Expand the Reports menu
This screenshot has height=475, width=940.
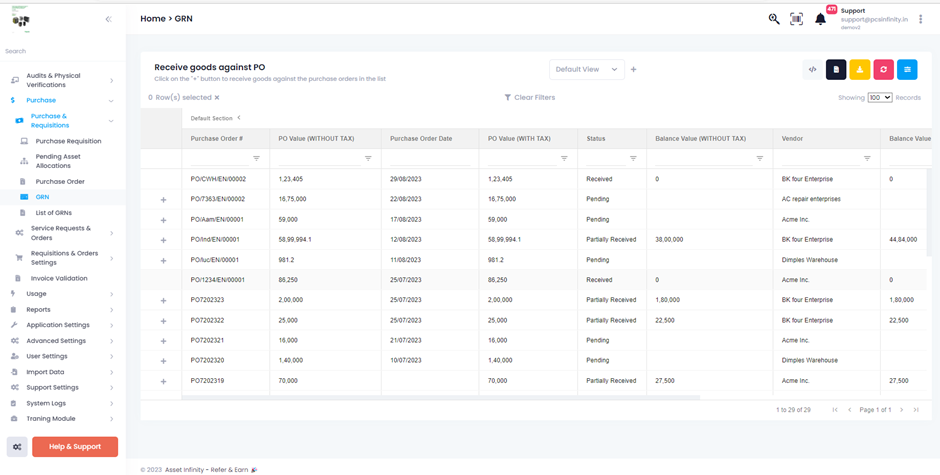63,309
